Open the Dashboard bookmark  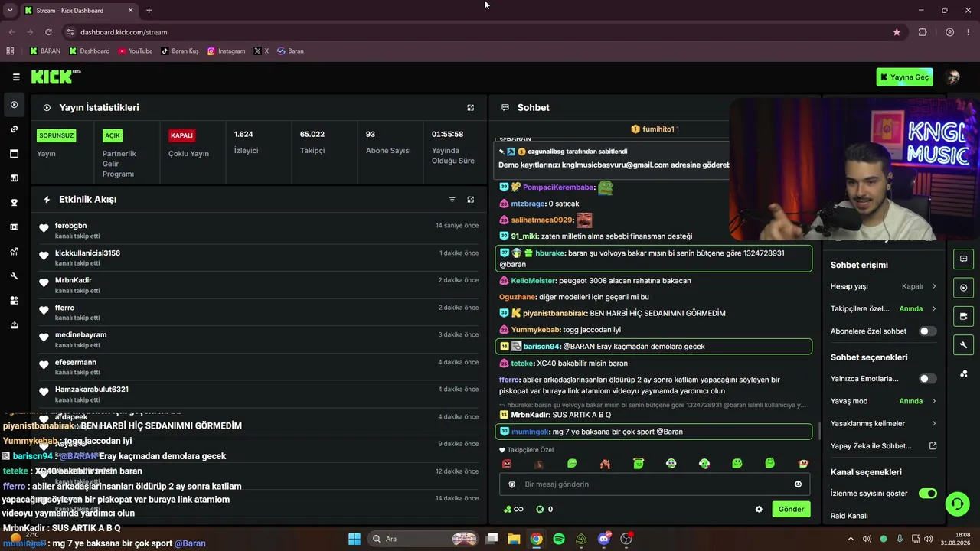coord(90,51)
